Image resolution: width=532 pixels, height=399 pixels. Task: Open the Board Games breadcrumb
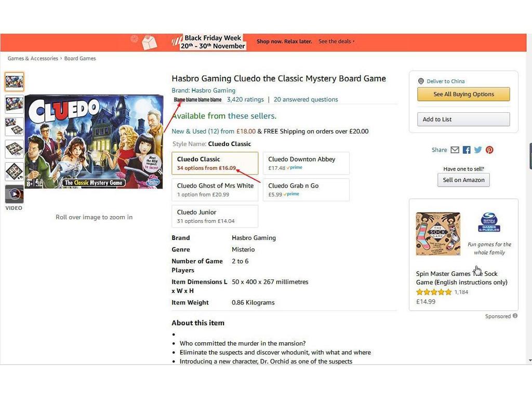80,58
